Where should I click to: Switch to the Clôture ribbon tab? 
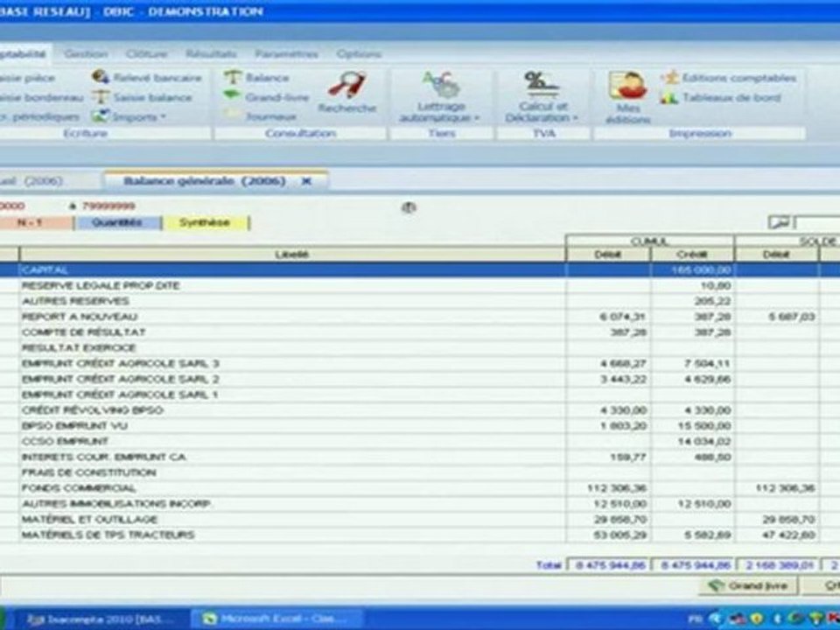coord(147,53)
